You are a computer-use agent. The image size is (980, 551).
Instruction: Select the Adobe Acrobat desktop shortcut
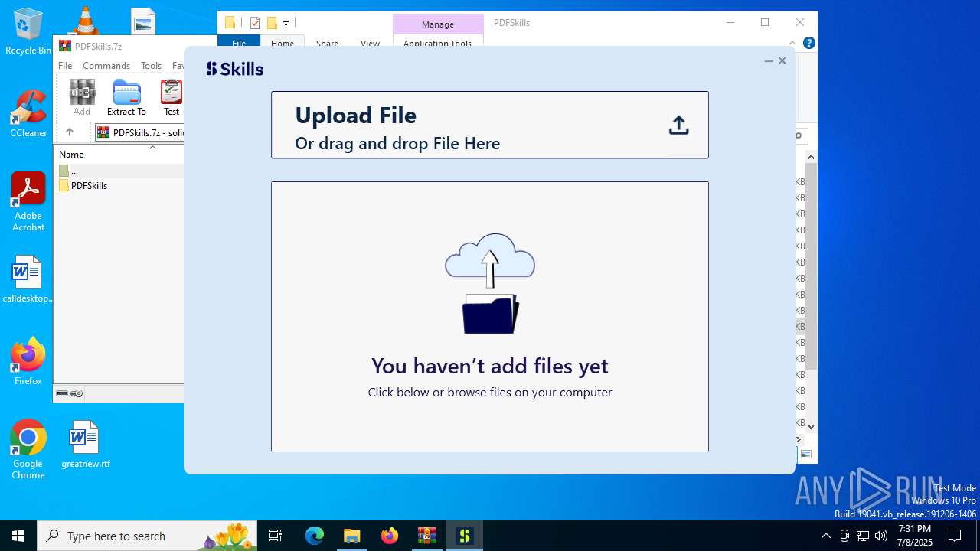coord(28,202)
